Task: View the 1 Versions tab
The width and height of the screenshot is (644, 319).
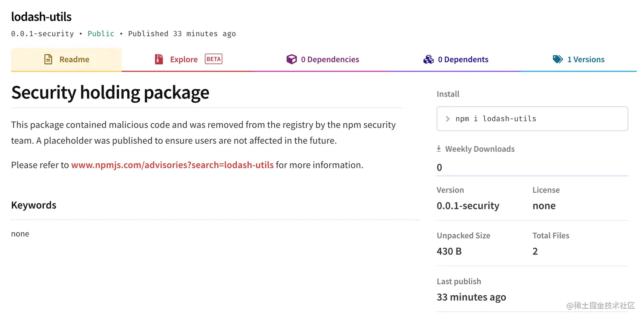Action: click(x=586, y=59)
